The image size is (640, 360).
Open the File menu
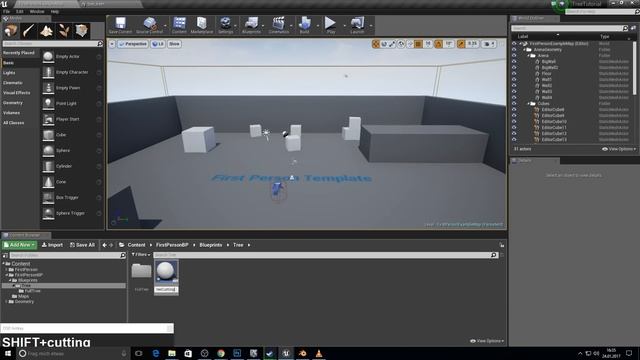tap(6, 12)
